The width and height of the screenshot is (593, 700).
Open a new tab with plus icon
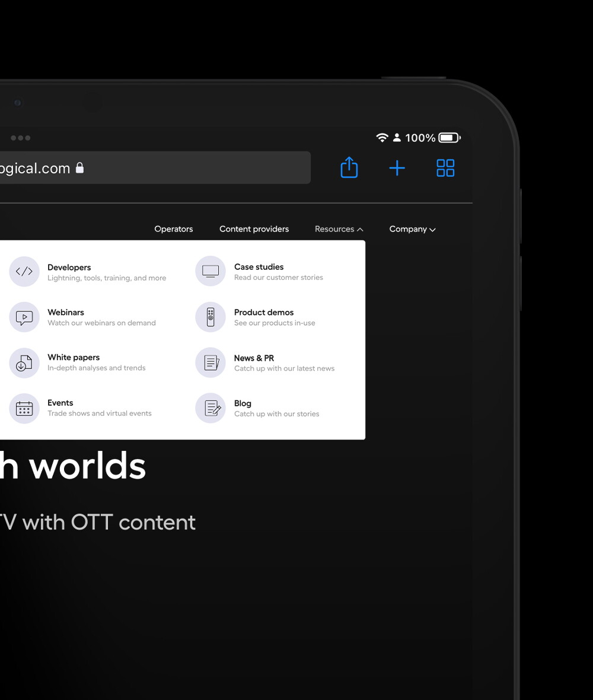397,168
